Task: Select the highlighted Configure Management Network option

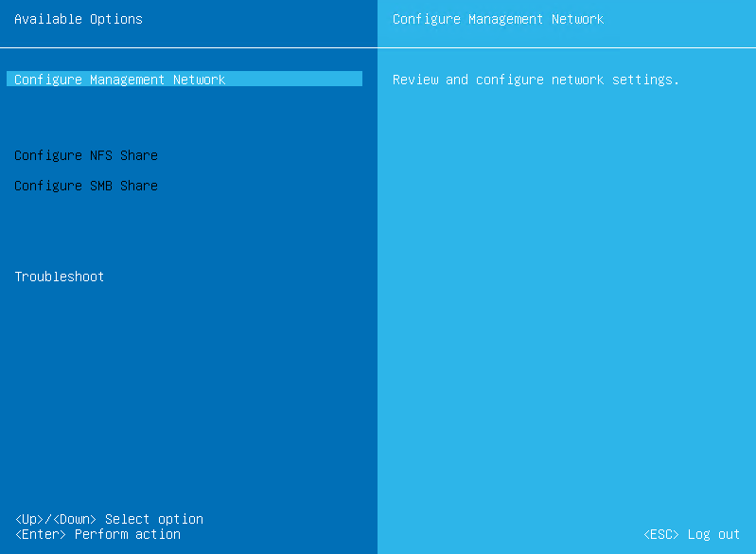Action: click(x=185, y=80)
